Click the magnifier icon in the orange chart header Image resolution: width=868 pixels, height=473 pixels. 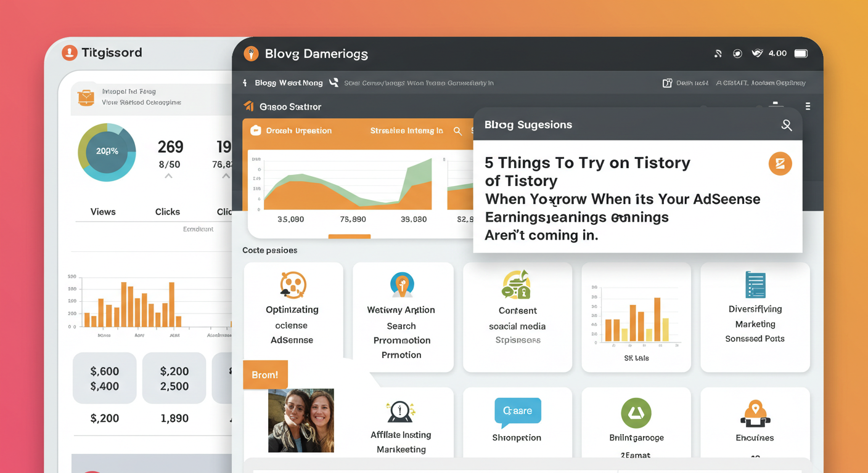pos(457,131)
